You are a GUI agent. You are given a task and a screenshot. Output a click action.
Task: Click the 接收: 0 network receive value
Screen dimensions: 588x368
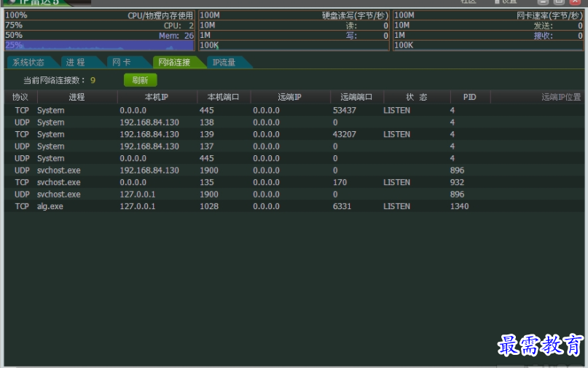coord(558,36)
